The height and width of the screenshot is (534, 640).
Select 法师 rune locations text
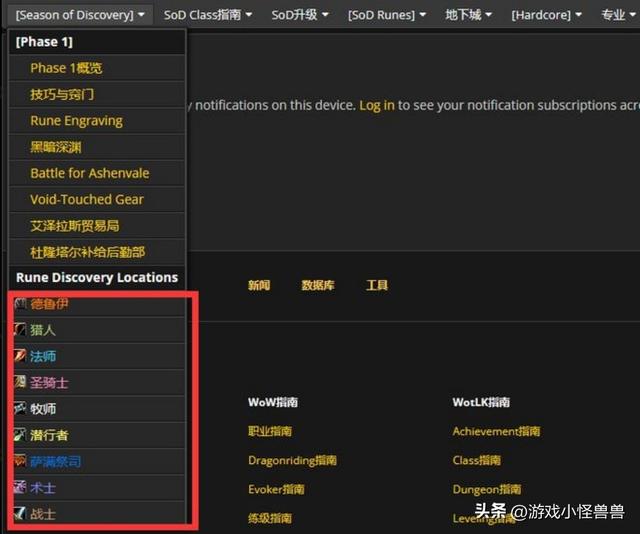(x=43, y=356)
